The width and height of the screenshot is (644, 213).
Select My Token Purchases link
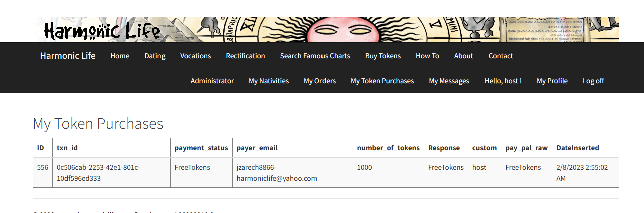pos(382,81)
